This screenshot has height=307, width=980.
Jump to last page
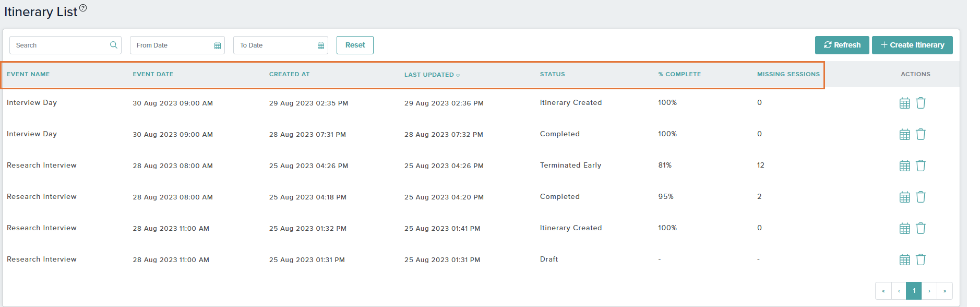pyautogui.click(x=945, y=291)
